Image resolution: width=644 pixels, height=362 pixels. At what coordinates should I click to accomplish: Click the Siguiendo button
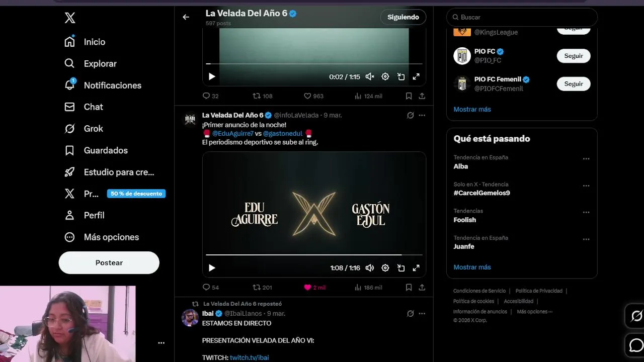click(403, 17)
